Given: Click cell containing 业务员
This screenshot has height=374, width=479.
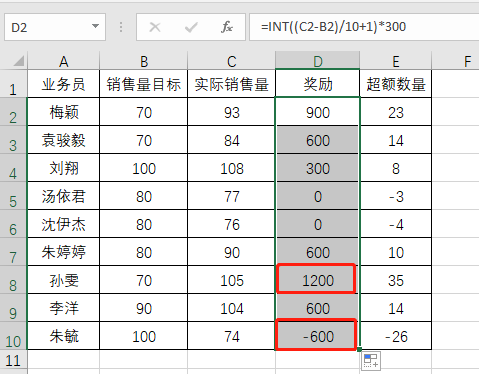Looking at the screenshot, I should coord(63,84).
